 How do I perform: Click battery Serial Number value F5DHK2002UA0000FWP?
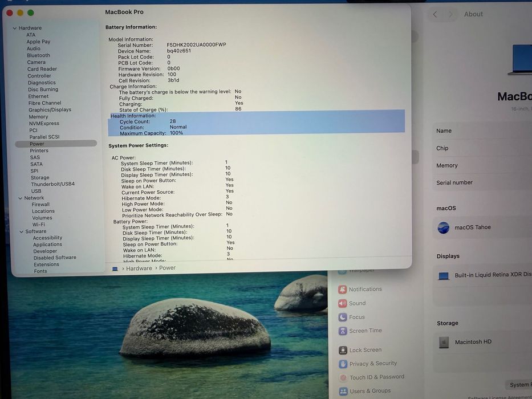[196, 45]
